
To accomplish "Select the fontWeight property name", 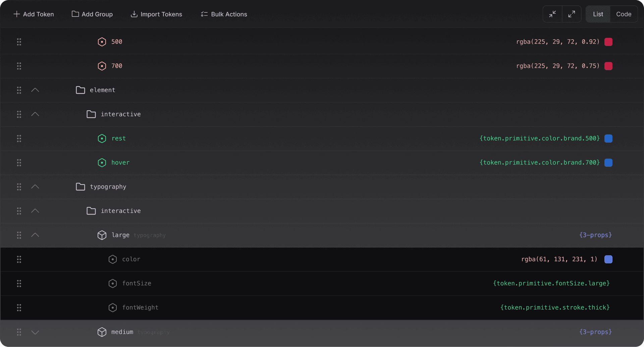I will pyautogui.click(x=140, y=308).
